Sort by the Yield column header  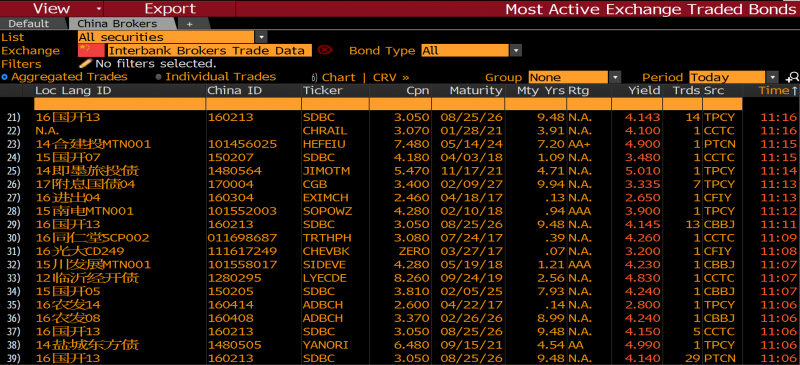click(x=644, y=91)
